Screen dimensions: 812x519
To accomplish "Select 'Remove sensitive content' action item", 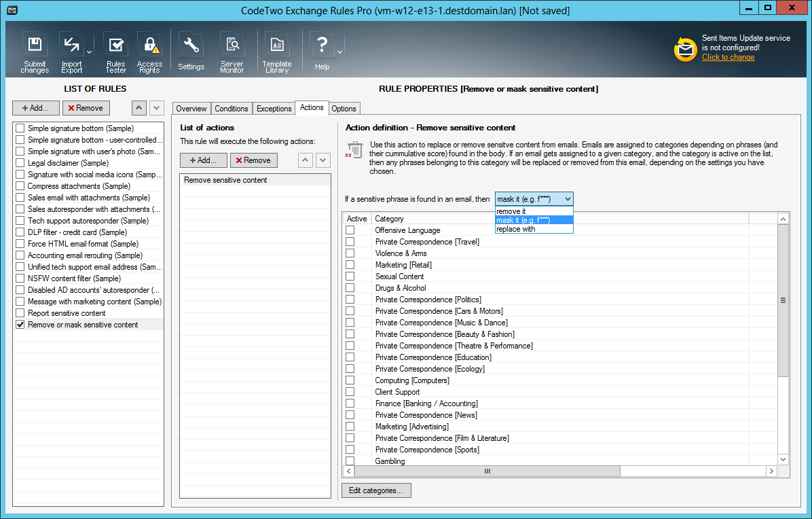I will pos(255,180).
